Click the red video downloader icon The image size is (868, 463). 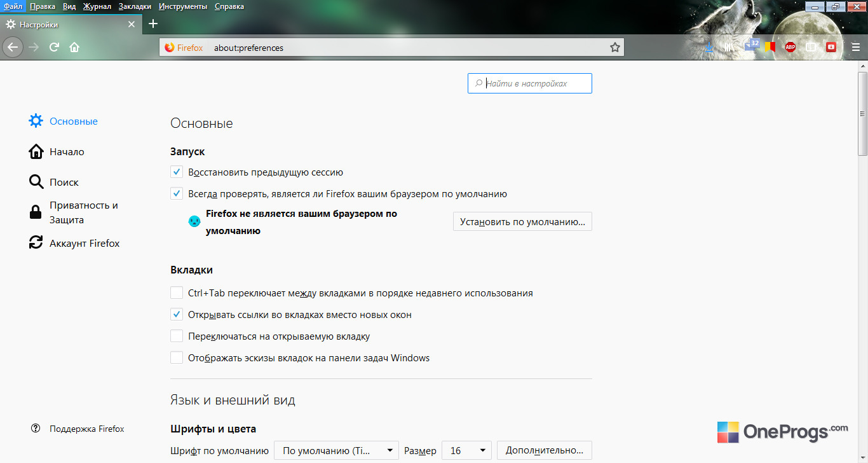click(x=831, y=46)
